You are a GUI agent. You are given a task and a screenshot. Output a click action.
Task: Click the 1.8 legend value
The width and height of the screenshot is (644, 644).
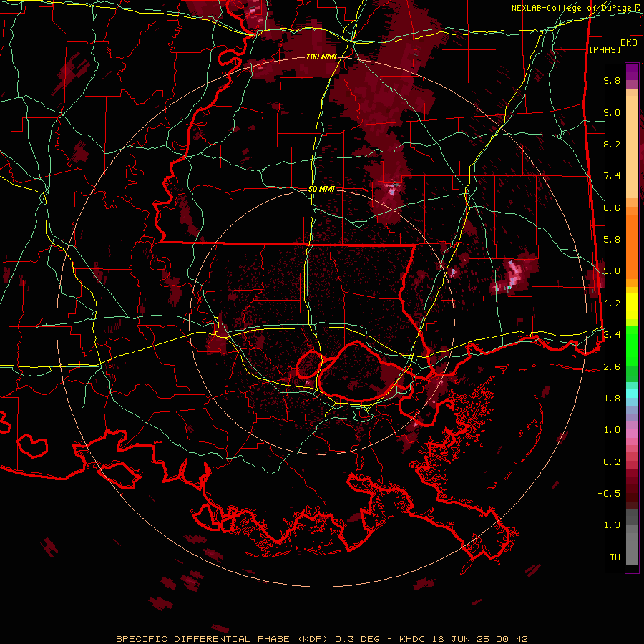pyautogui.click(x=612, y=398)
